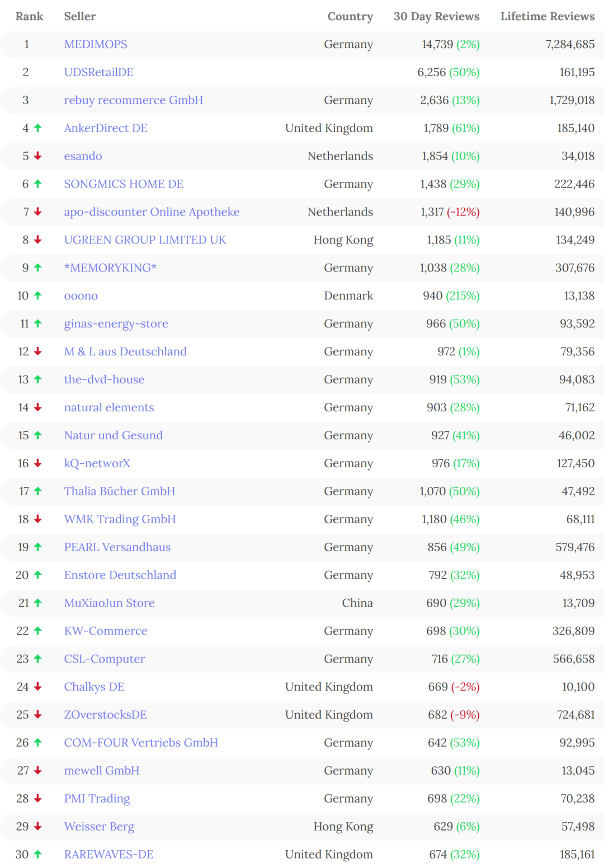
Task: Click the down arrow beside rank 14
Action: pos(38,407)
